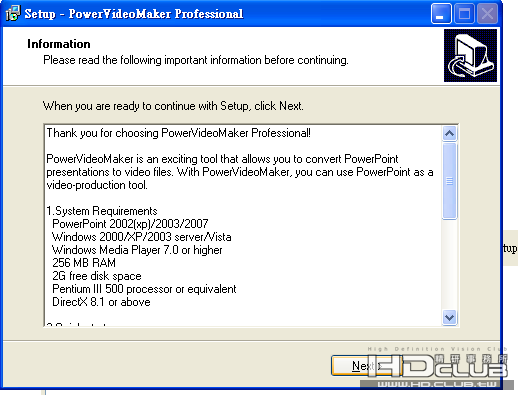Click the vertical scrollbar thumb in the info box
Viewport: 519px width, 395px height.
[x=449, y=181]
